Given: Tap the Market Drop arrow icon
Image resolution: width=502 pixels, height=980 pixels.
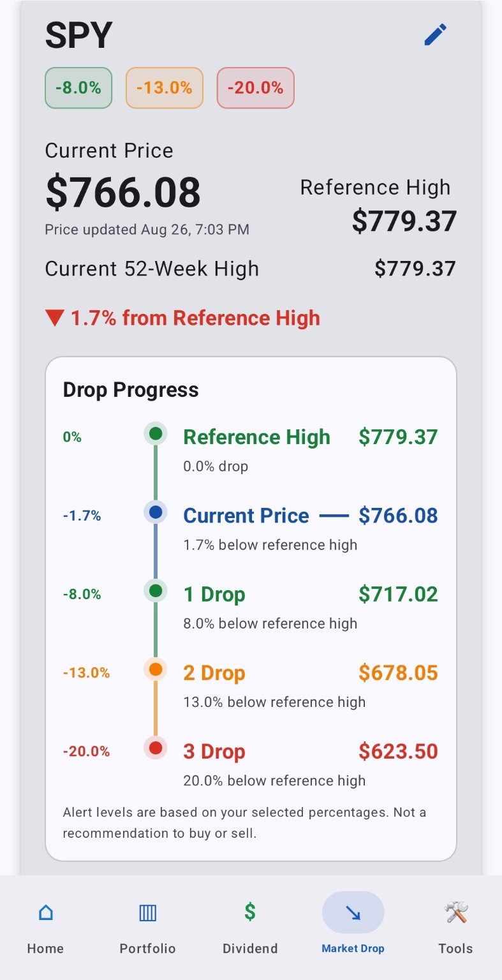Looking at the screenshot, I should pos(353,913).
